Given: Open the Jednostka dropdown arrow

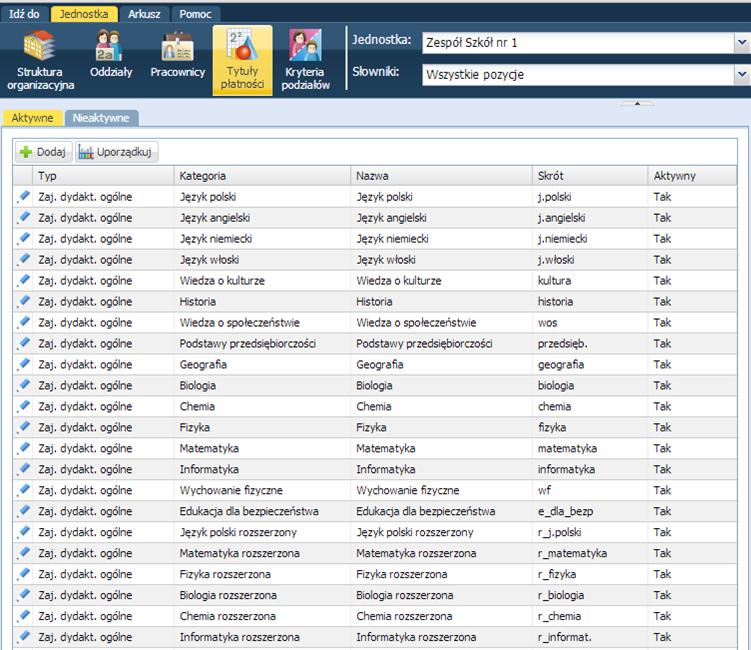Looking at the screenshot, I should tap(741, 43).
